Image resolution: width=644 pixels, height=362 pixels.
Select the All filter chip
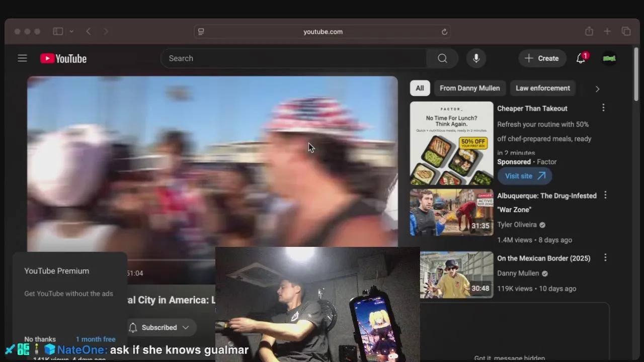pyautogui.click(x=420, y=88)
